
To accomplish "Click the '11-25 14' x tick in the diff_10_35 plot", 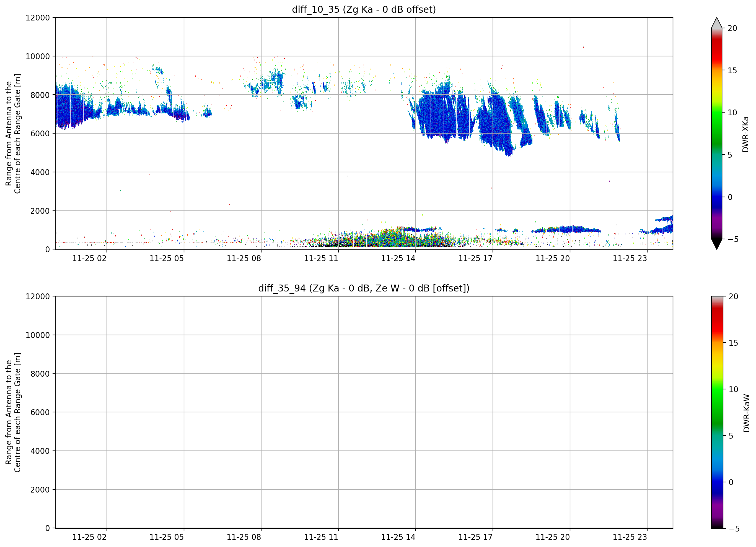I will pyautogui.click(x=398, y=259).
